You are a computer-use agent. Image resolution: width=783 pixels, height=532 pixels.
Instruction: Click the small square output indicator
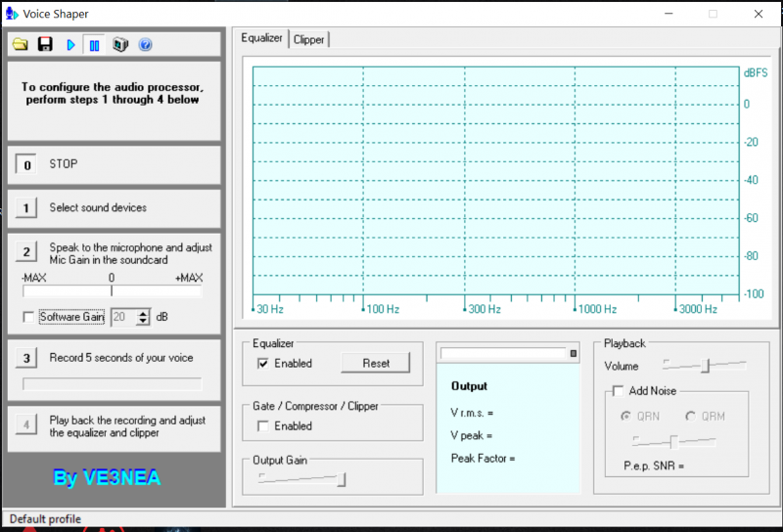click(574, 353)
